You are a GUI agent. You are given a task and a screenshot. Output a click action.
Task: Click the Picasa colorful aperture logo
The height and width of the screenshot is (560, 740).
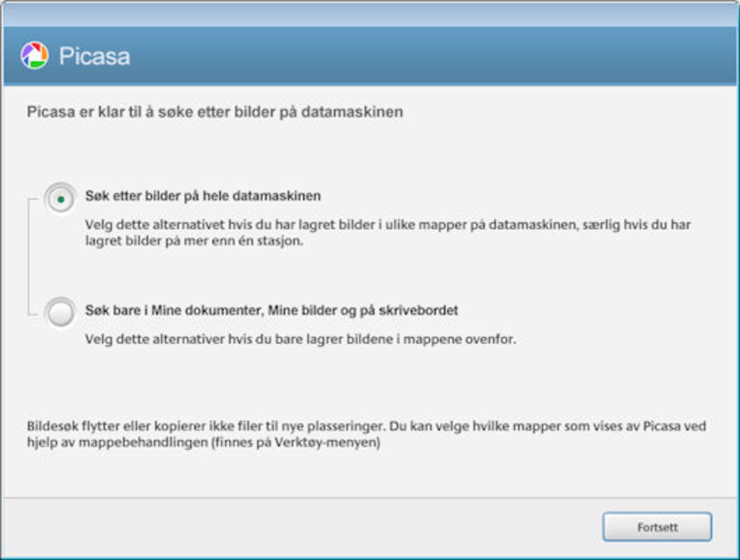(x=34, y=56)
